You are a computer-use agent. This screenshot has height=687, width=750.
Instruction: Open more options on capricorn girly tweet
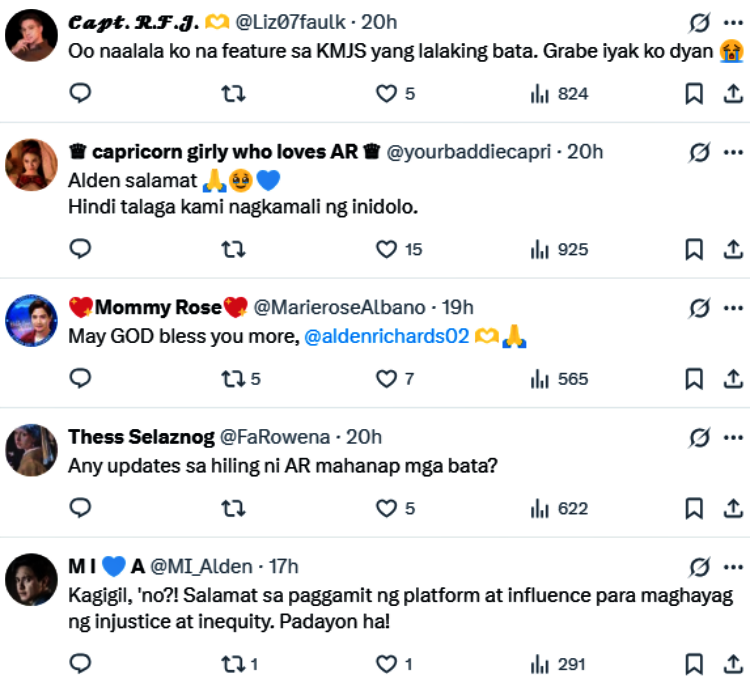[732, 152]
